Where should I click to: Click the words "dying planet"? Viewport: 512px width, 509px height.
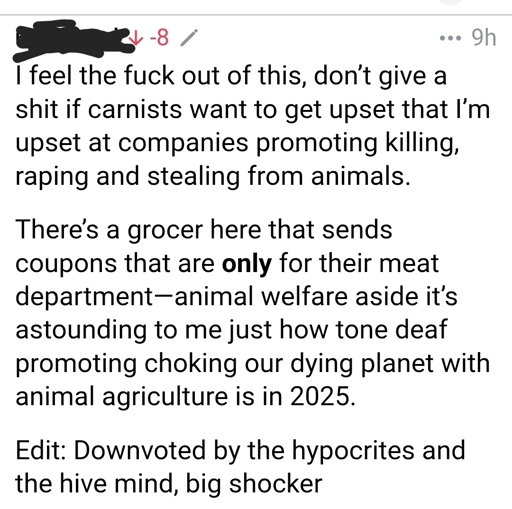click(362, 363)
